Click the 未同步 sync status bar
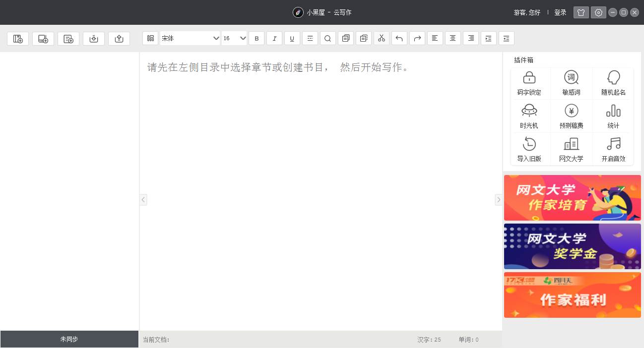Viewport: 644px width, 348px height. click(x=69, y=339)
